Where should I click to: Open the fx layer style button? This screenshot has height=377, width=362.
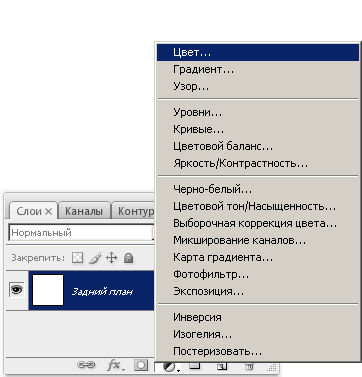114,365
